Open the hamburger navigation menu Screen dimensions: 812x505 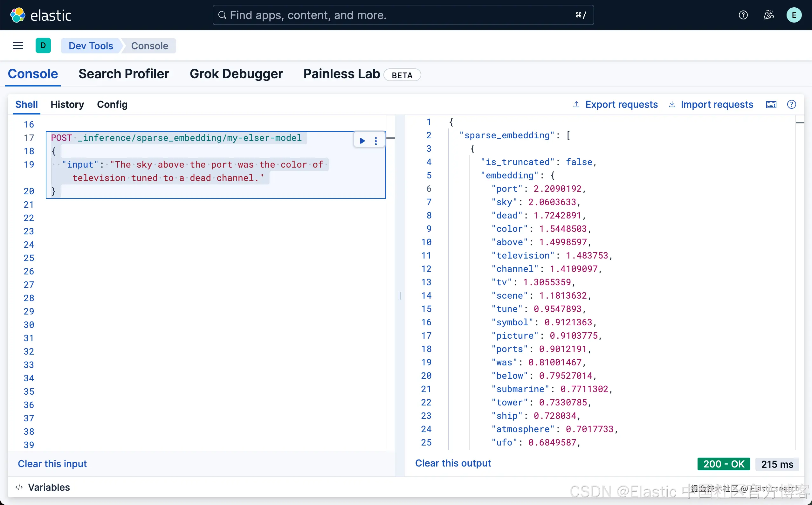click(x=18, y=46)
